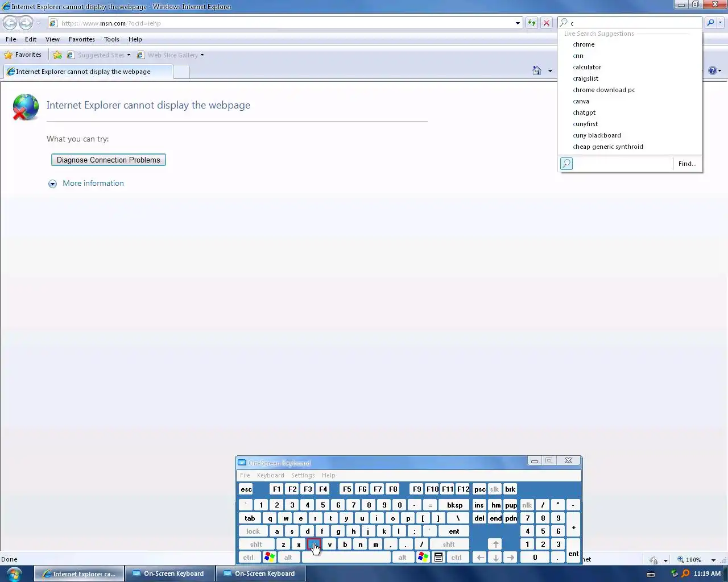Click the magnifier icon in suggestions footer
The height and width of the screenshot is (582, 728).
(x=566, y=164)
